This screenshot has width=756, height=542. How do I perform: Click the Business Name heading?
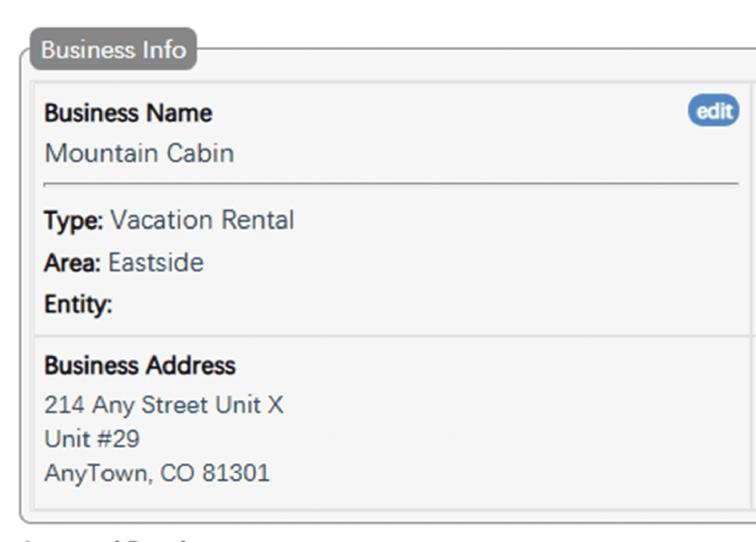point(128,113)
